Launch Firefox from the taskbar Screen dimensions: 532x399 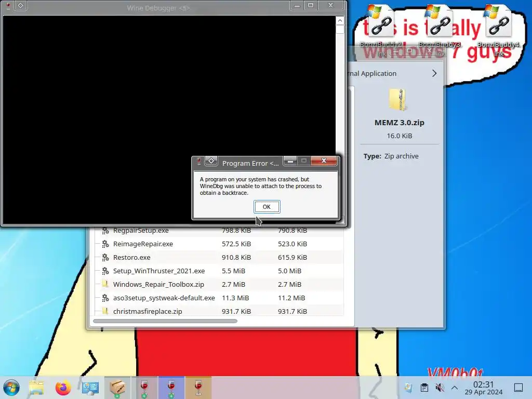pos(63,388)
